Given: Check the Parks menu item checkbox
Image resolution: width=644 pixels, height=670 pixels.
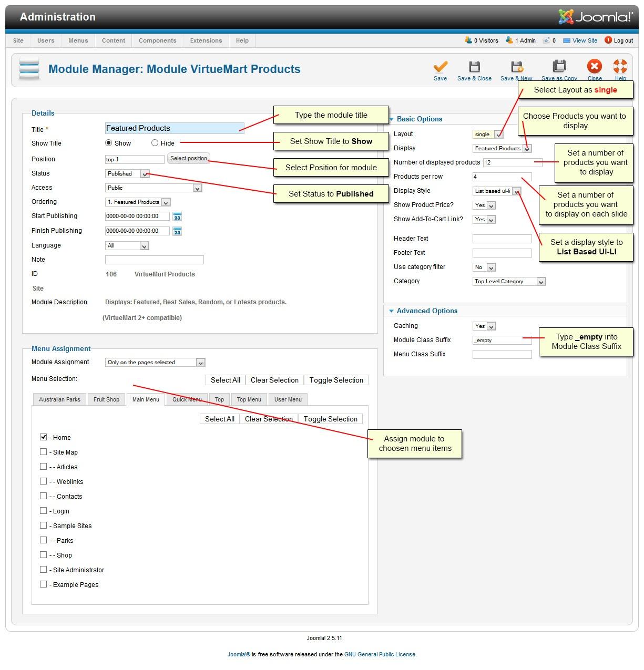Looking at the screenshot, I should point(44,540).
